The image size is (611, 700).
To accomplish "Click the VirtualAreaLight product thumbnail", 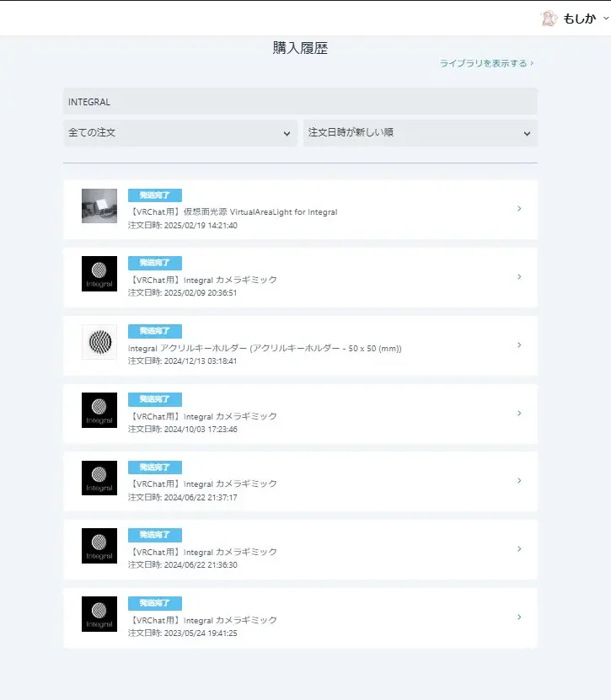I will coord(99,206).
